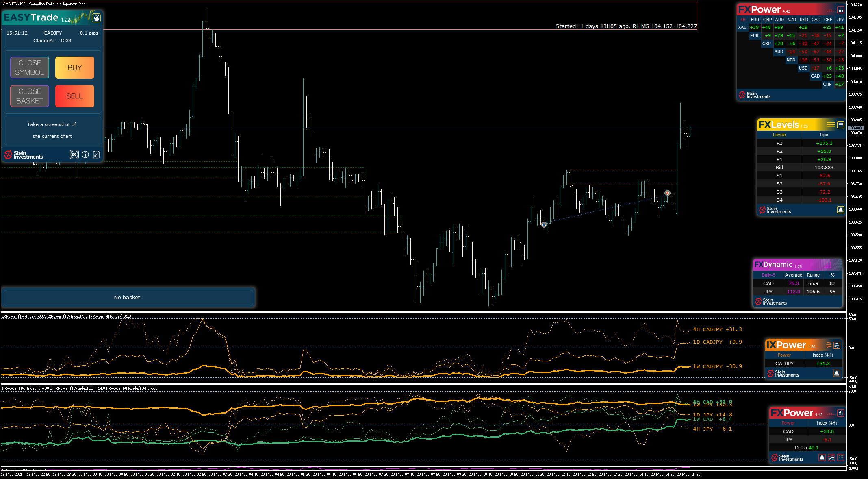Toggle the bell alert in bottom FXPower panel
Viewport: 868px width, 479px height.
coord(822,457)
